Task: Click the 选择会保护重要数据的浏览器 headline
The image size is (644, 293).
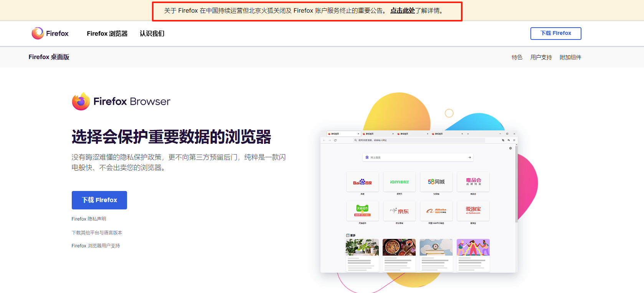Action: (x=171, y=137)
